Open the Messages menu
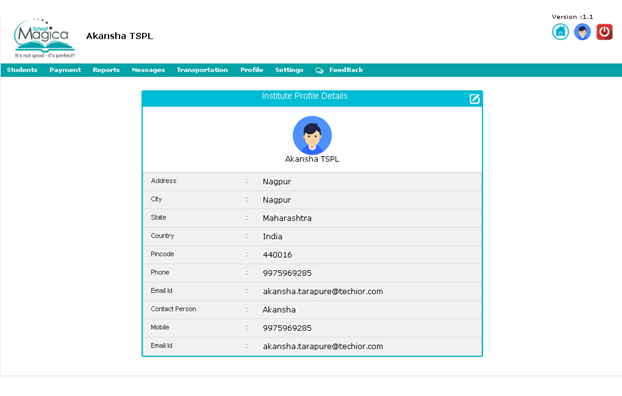Screen dimensions: 622x396 coord(148,70)
